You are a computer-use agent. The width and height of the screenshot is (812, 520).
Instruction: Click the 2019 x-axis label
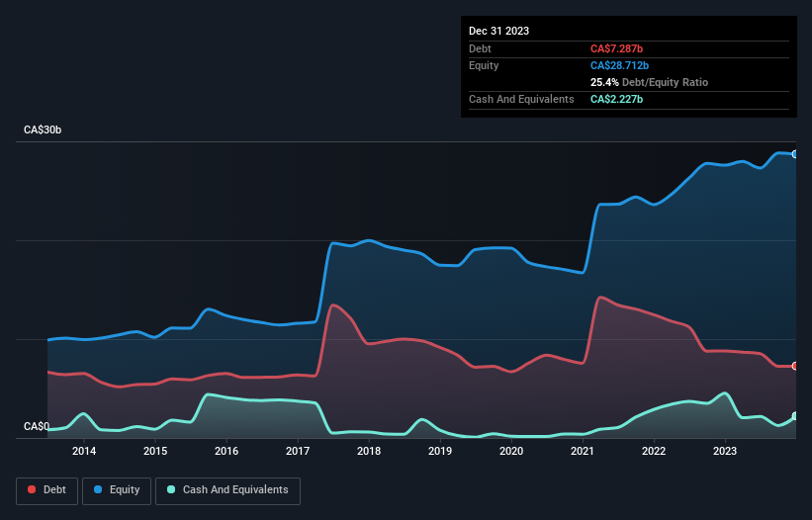(440, 451)
